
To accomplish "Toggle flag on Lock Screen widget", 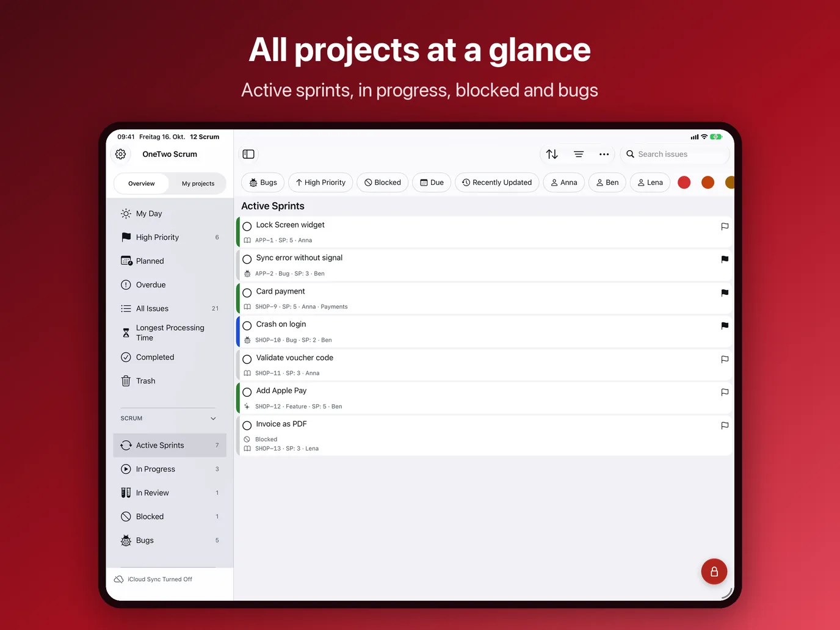I will coord(725,226).
